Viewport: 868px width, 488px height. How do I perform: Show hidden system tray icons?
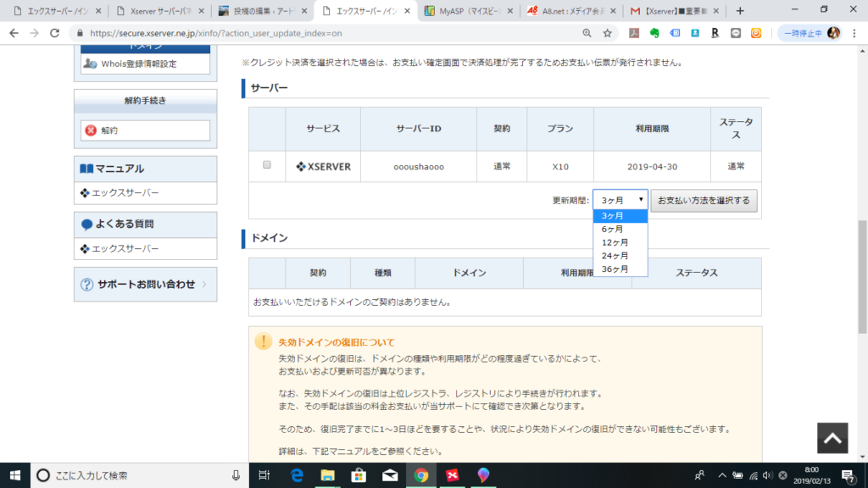click(722, 475)
